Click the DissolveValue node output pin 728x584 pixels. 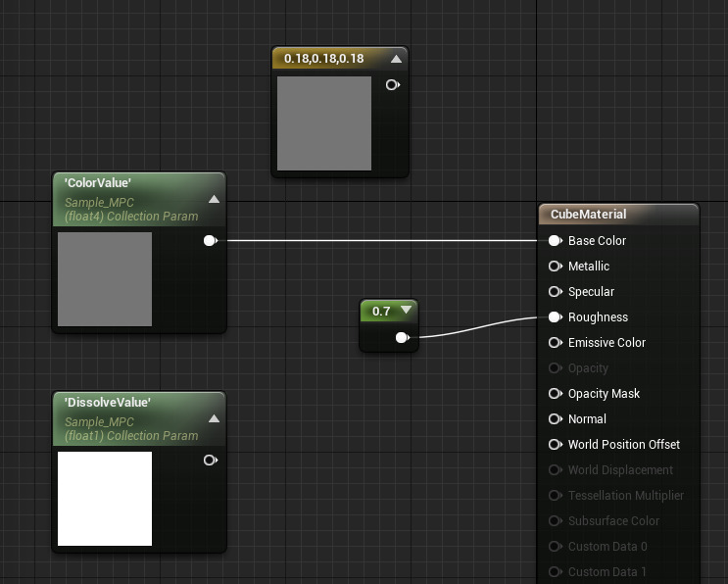(x=210, y=461)
